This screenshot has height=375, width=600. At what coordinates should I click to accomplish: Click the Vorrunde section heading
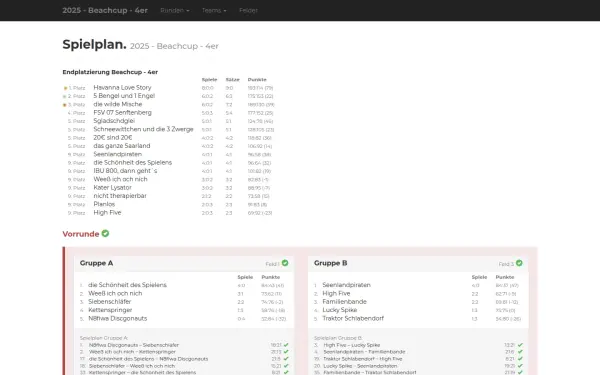81,234
